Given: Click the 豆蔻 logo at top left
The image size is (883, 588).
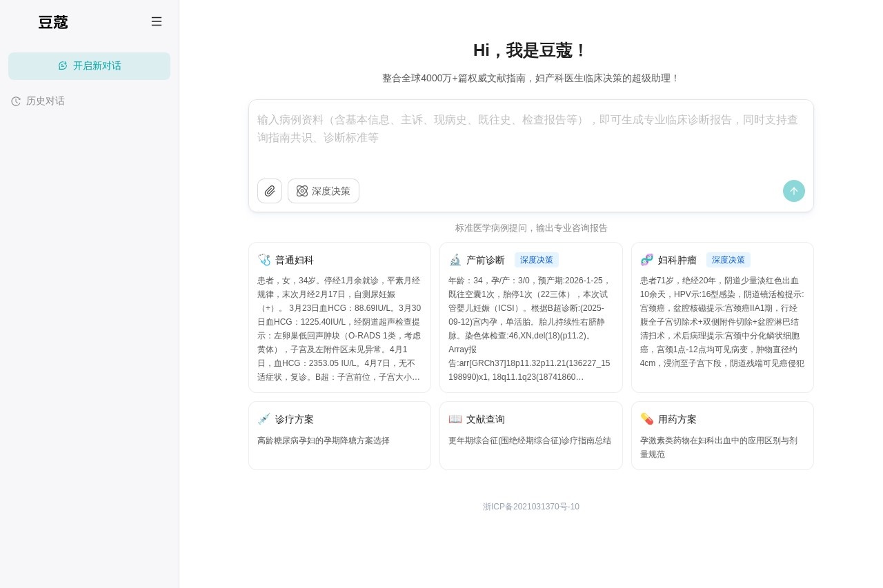Looking at the screenshot, I should click(53, 22).
